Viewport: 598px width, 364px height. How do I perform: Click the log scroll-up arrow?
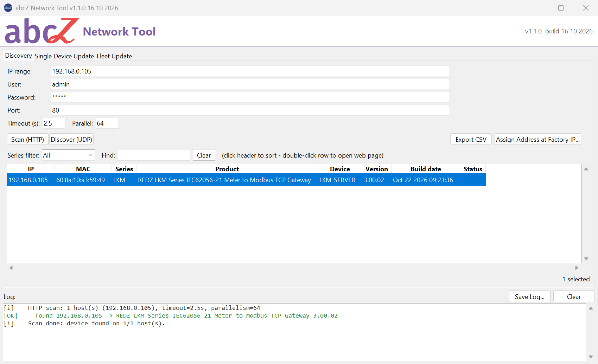click(591, 308)
